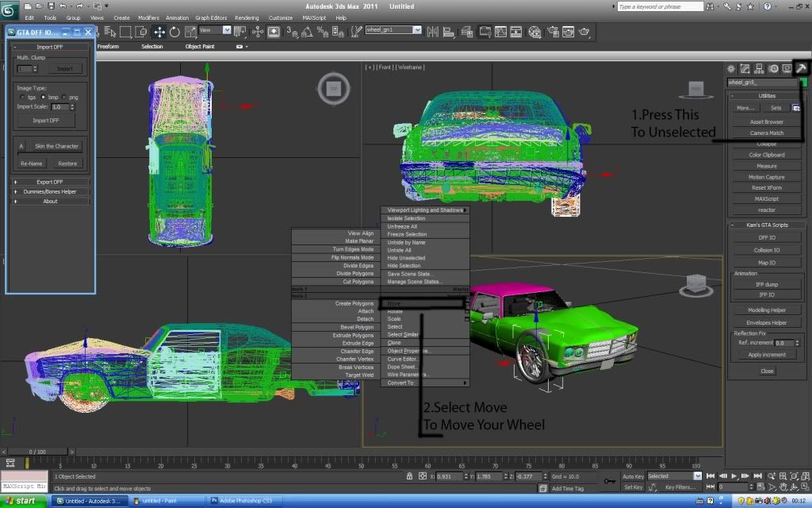The image size is (812, 508).
Task: Open the Modifiers menu
Action: tap(148, 17)
